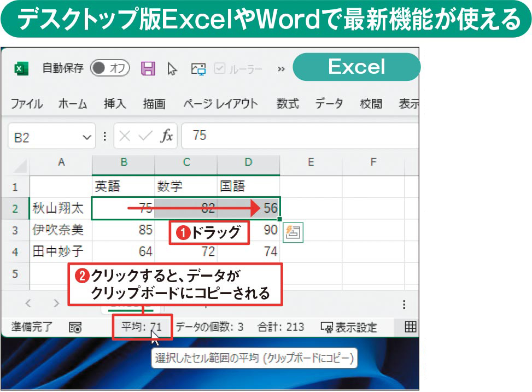This screenshot has width=532, height=392.
Task: Click the Save floppy disk icon
Action: pos(148,68)
